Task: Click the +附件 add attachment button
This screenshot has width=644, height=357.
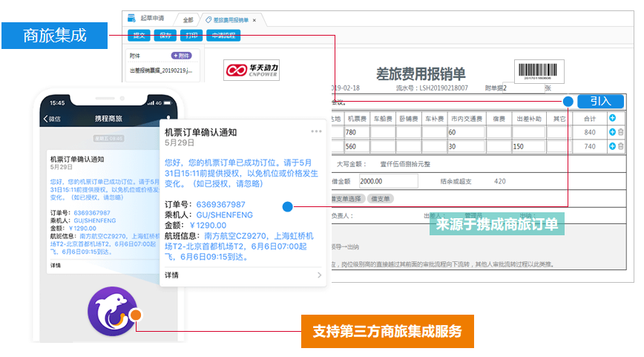Action: pos(182,56)
